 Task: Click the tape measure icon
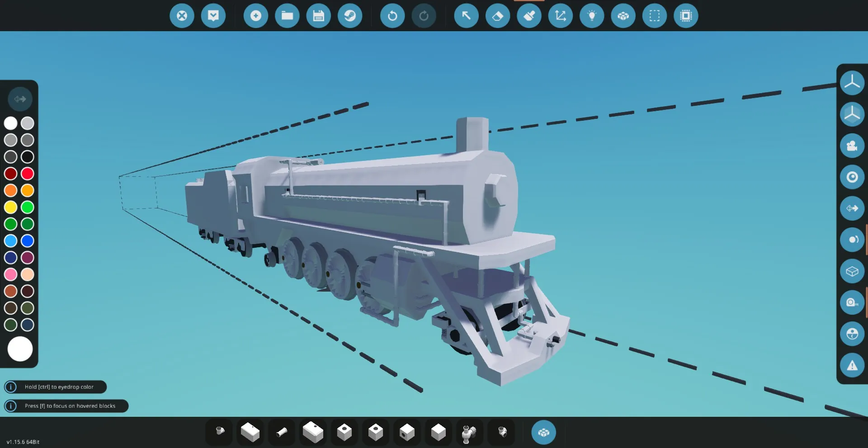coord(852,302)
